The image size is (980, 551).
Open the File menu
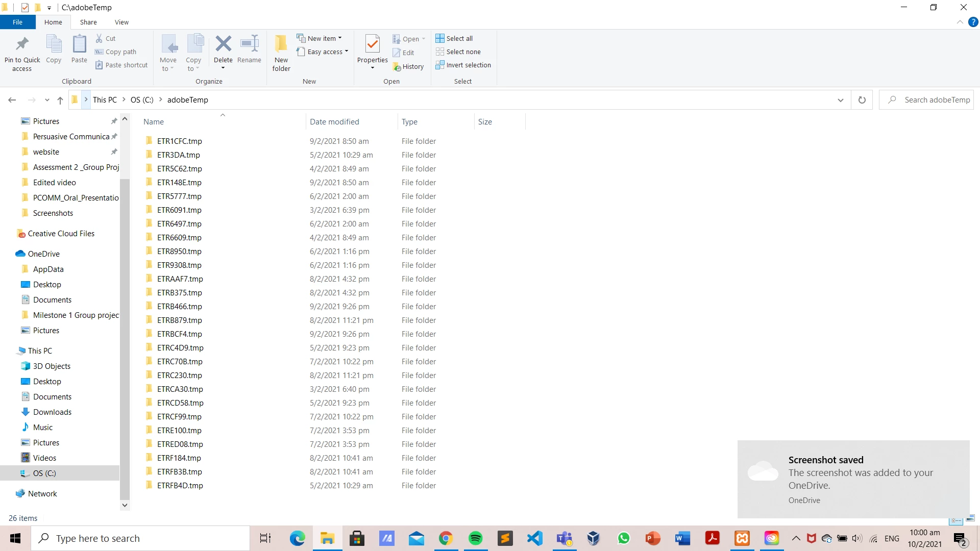pos(17,22)
